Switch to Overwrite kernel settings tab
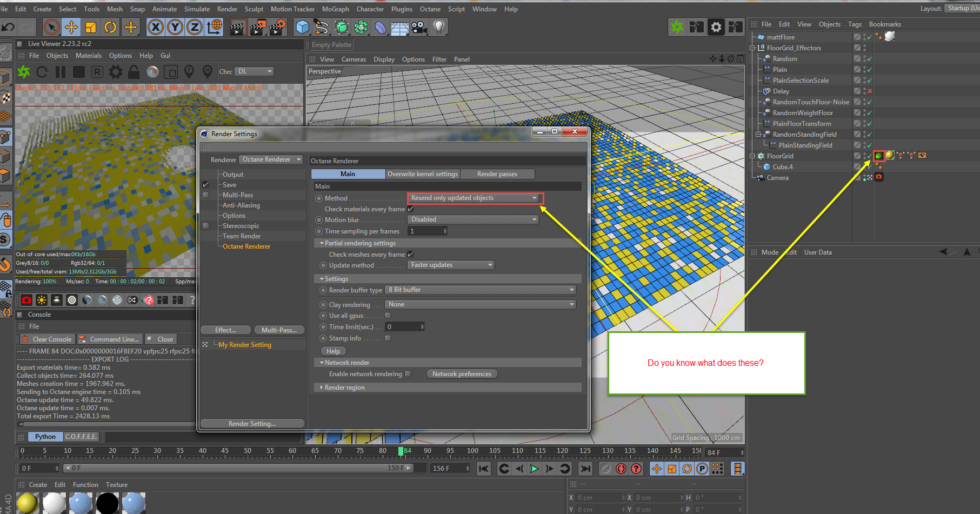Viewport: 980px width, 514px height. pos(422,174)
